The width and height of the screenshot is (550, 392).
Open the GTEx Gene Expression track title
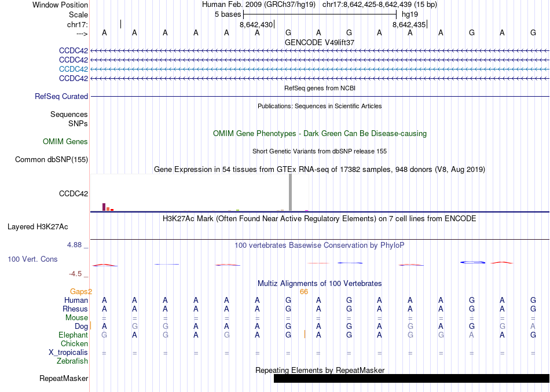(x=320, y=170)
